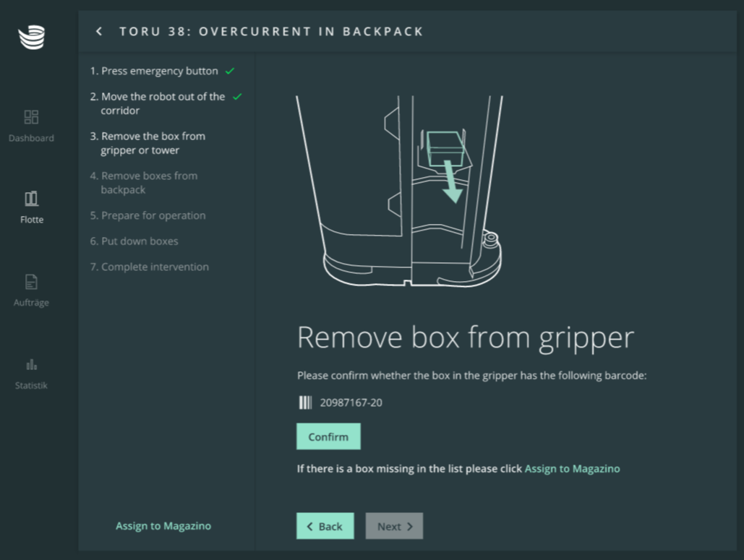Select step 1 Press emergency button
Viewport: 744px width, 560px height.
tap(153, 72)
